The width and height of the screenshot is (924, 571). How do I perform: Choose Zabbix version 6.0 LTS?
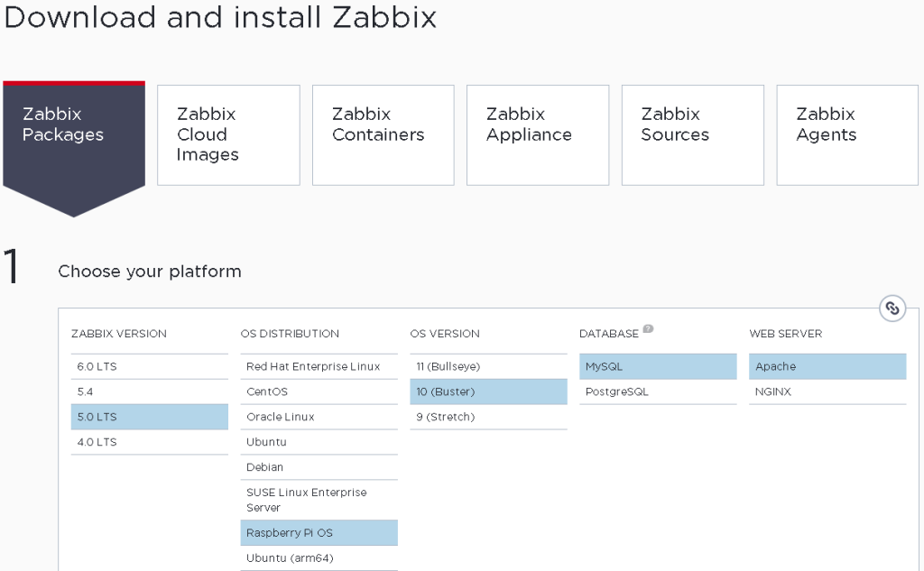point(149,367)
